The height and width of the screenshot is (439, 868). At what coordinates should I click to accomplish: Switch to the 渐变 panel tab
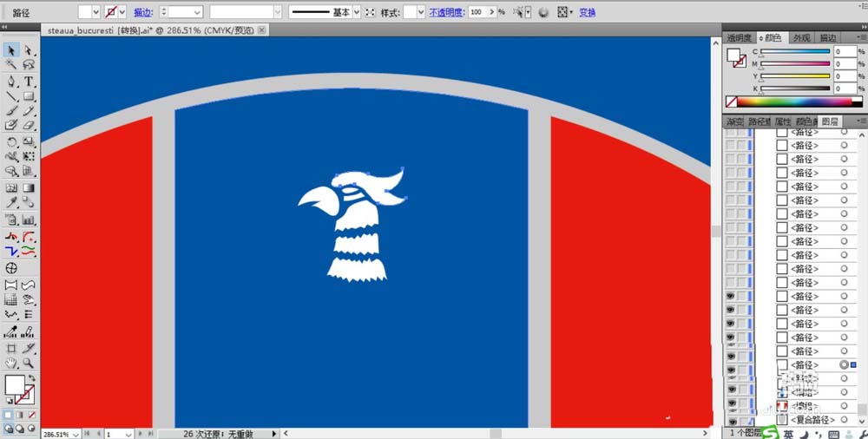pyautogui.click(x=734, y=121)
